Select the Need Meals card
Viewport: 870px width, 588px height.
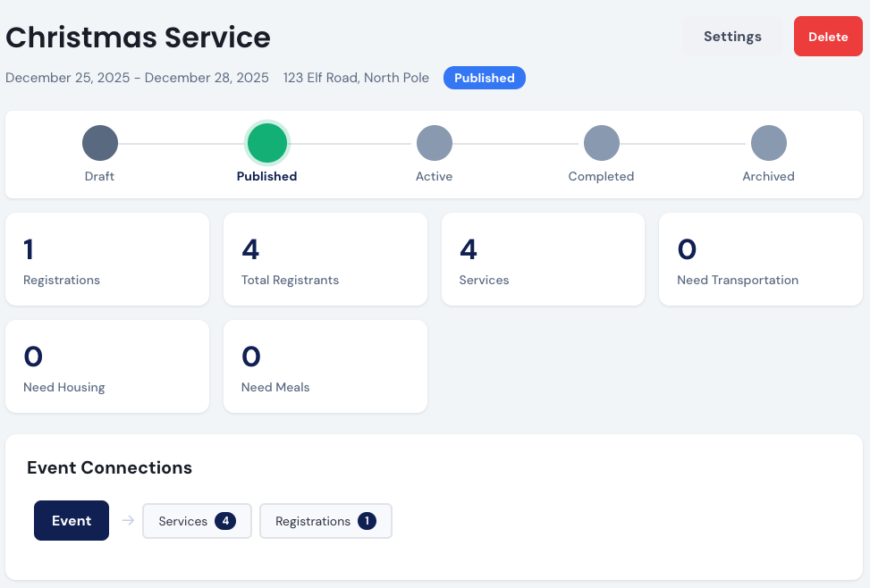(325, 366)
